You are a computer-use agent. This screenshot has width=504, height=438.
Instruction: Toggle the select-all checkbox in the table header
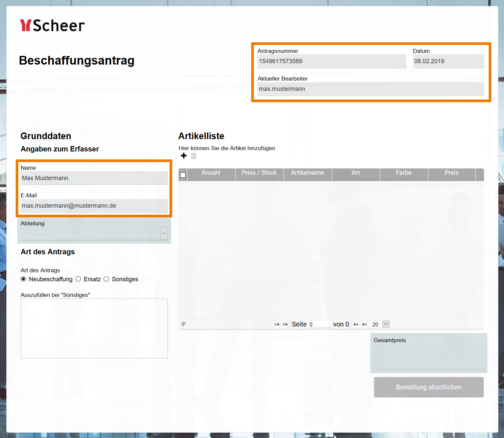(183, 174)
